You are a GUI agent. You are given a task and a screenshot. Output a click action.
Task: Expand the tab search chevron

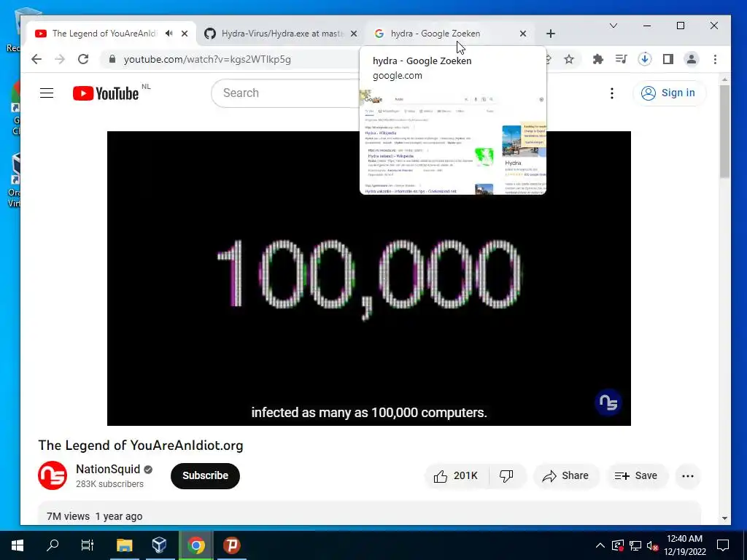tap(614, 26)
